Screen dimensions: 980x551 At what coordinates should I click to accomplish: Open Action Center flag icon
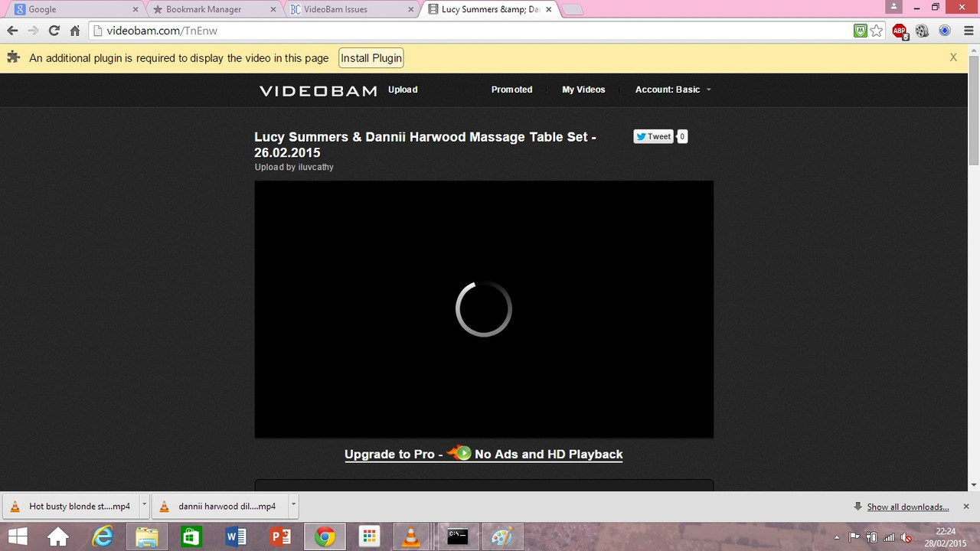click(x=854, y=537)
